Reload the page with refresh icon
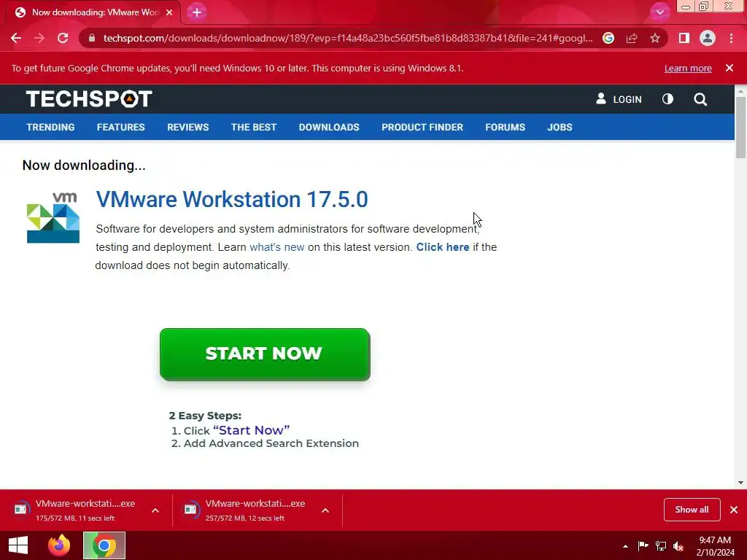The height and width of the screenshot is (560, 747). tap(63, 38)
